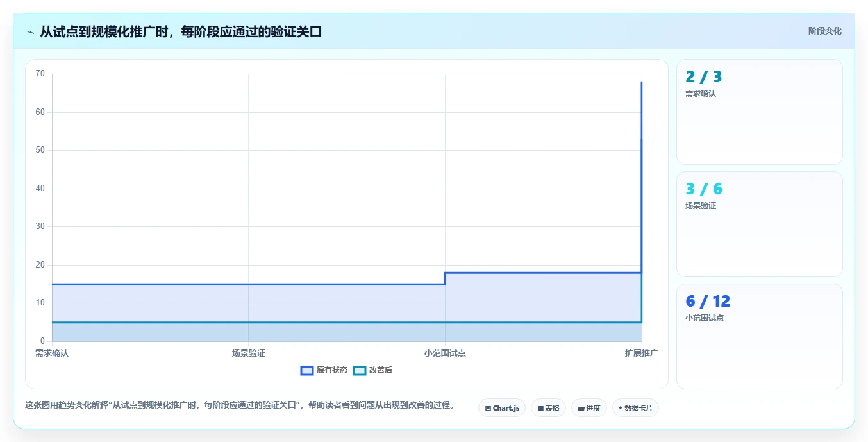Click the 表格 tag

548,408
